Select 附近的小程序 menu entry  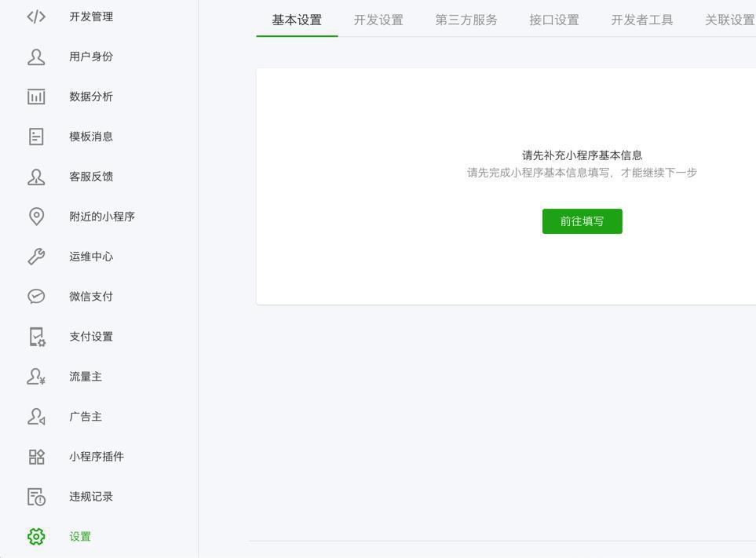(x=102, y=217)
